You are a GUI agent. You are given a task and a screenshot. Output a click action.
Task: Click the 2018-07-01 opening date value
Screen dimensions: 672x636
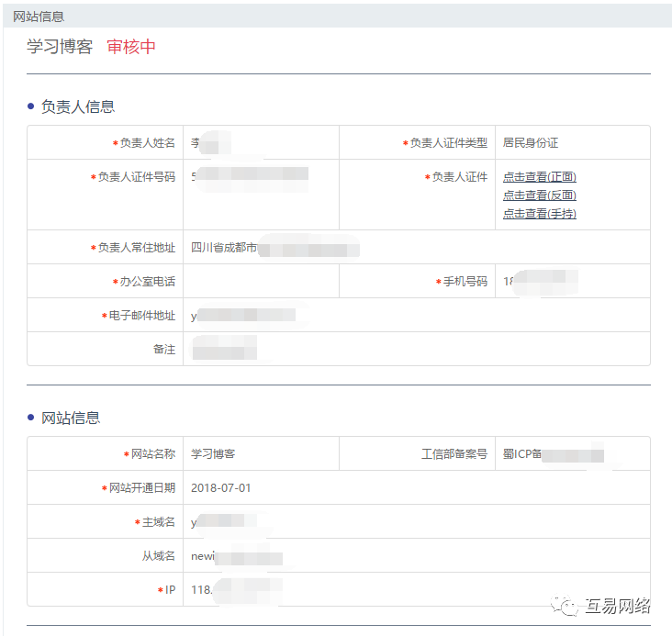click(220, 488)
